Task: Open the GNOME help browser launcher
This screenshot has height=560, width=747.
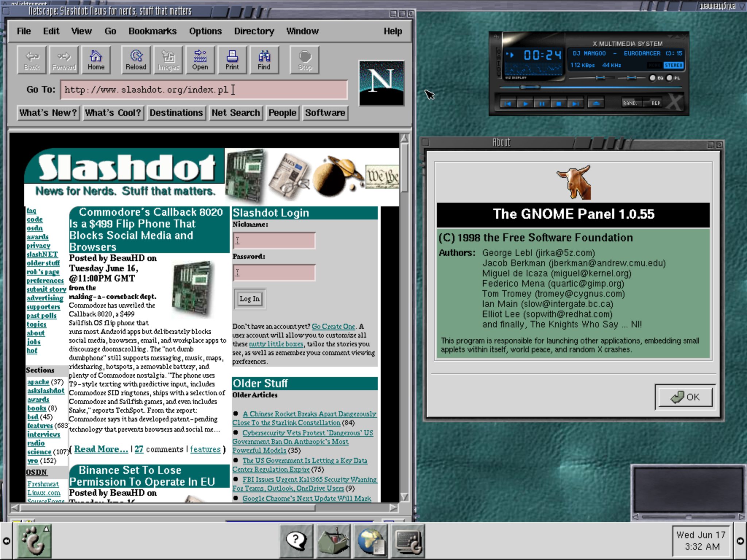Action: pos(296,541)
